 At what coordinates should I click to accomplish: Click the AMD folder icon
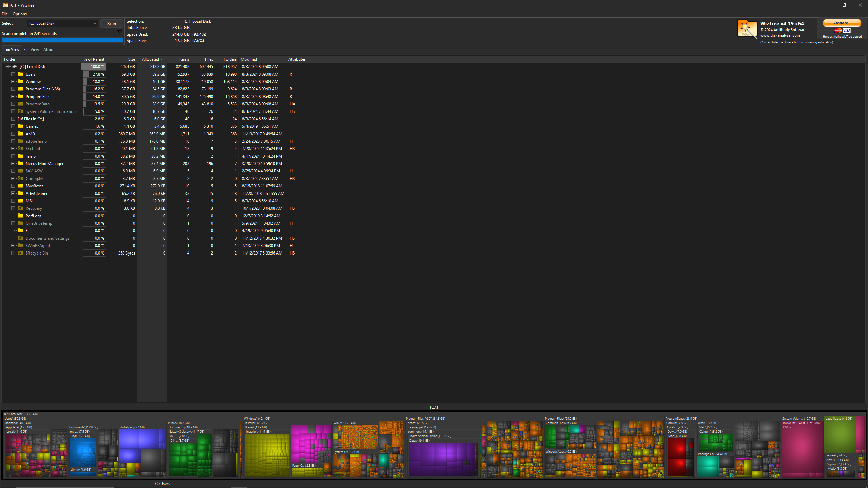pyautogui.click(x=20, y=134)
